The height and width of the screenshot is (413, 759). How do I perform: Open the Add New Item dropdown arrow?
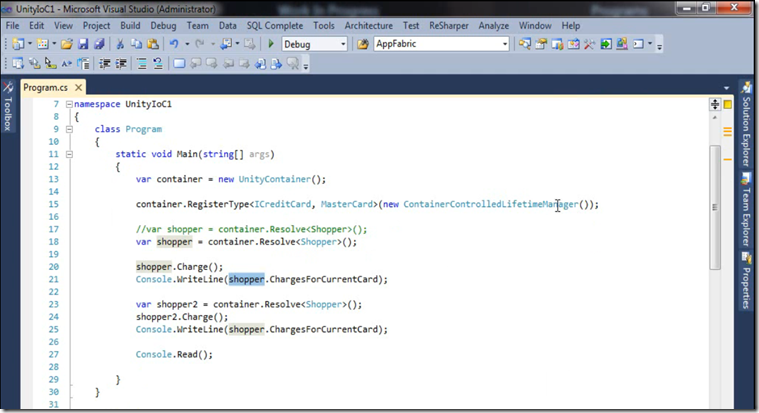tap(54, 44)
